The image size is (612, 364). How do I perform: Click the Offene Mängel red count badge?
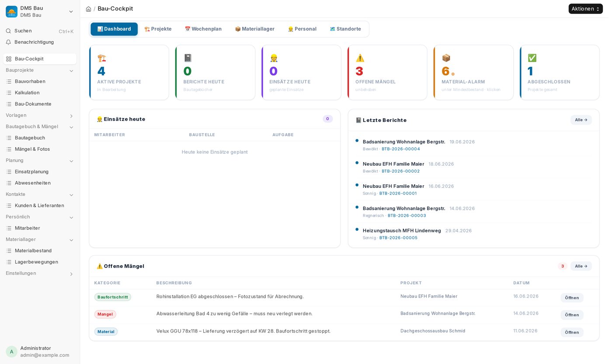click(563, 266)
